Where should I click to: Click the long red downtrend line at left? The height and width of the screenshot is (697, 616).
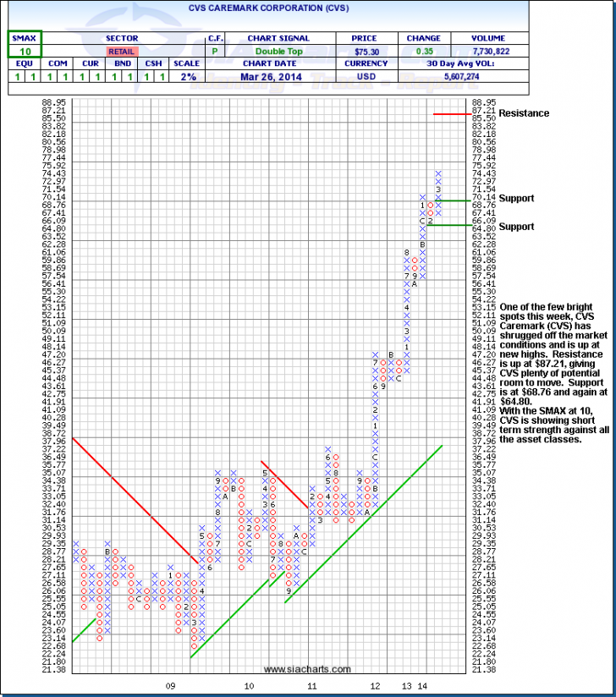(x=135, y=500)
